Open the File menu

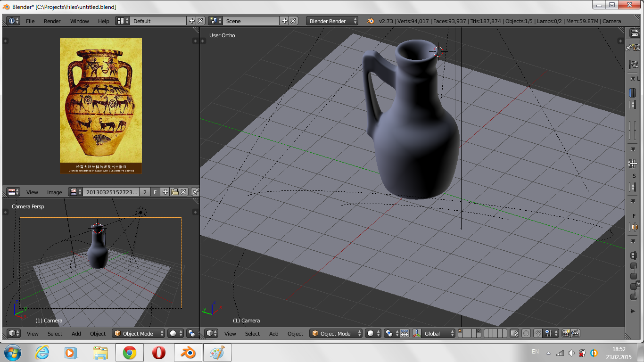(30, 21)
